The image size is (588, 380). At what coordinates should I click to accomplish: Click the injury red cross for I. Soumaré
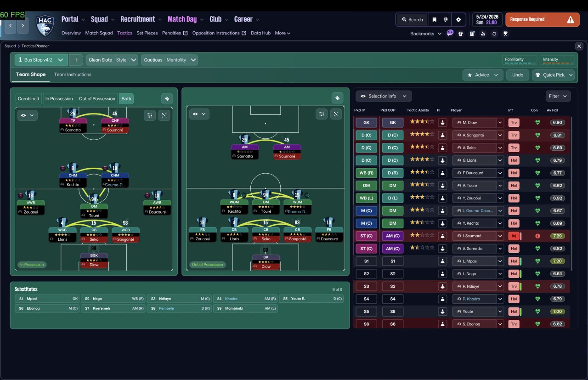538,236
